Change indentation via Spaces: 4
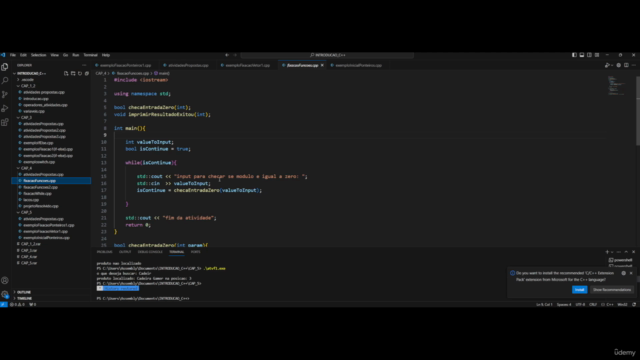The width and height of the screenshot is (640, 360). [x=564, y=304]
